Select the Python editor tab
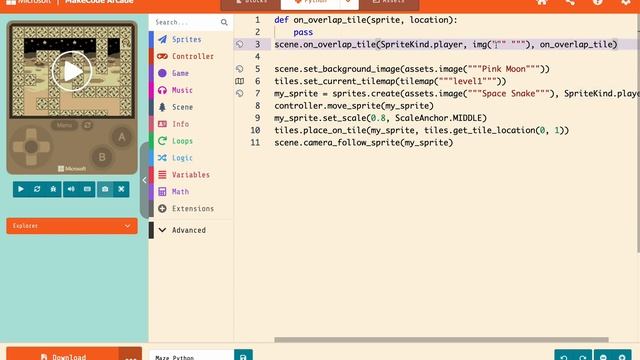 click(x=310, y=3)
